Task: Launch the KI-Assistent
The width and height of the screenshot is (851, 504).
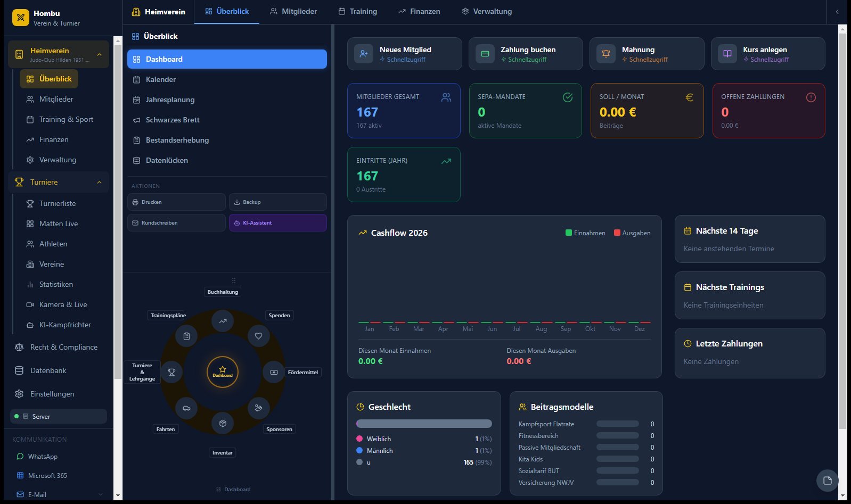Action: [278, 223]
